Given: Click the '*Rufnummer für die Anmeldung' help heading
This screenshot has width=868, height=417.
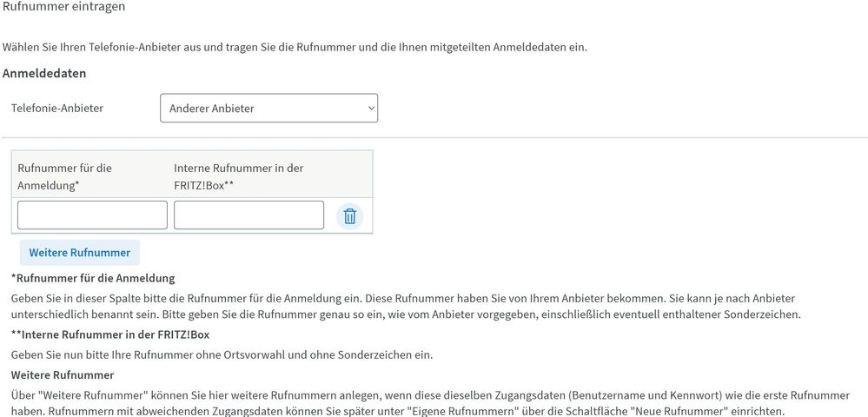Looking at the screenshot, I should (x=93, y=278).
